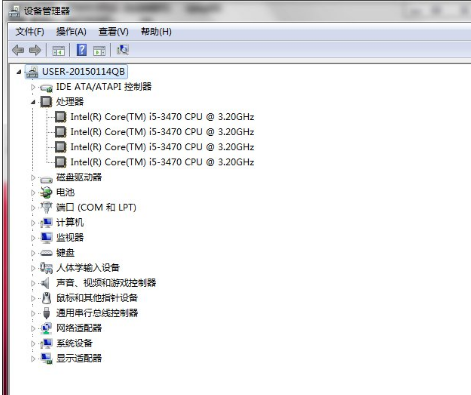The height and width of the screenshot is (395, 471).
Task: Open the 帮助(H) menu
Action: [156, 32]
